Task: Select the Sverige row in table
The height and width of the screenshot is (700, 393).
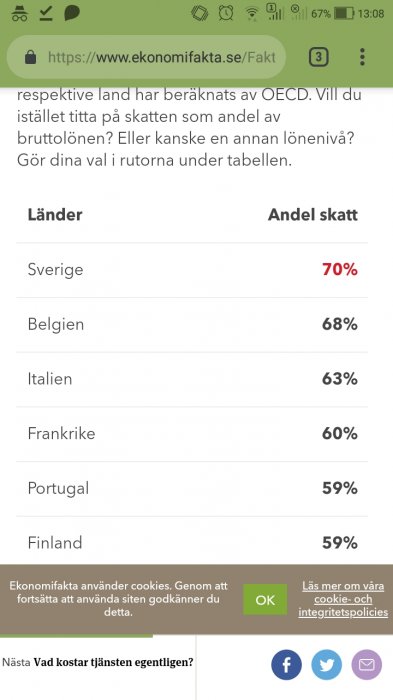Action: [x=192, y=270]
